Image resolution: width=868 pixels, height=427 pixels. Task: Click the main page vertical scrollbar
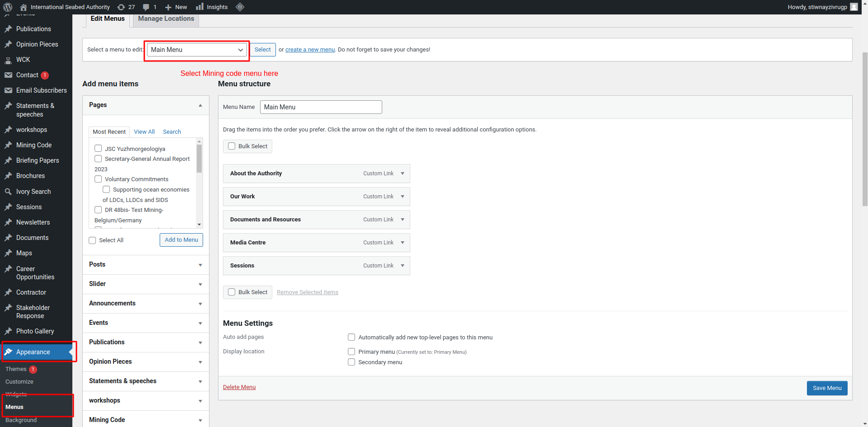click(864, 129)
